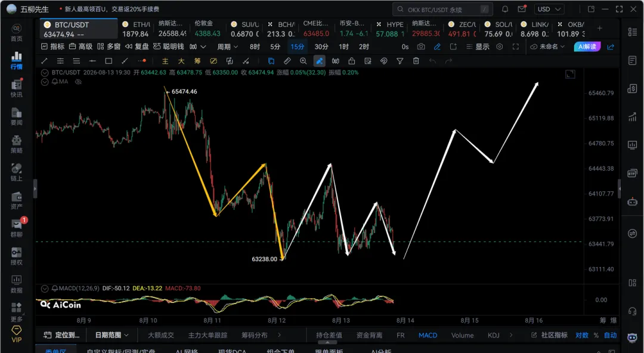Click the AI解读 button
Image resolution: width=644 pixels, height=353 pixels.
587,47
